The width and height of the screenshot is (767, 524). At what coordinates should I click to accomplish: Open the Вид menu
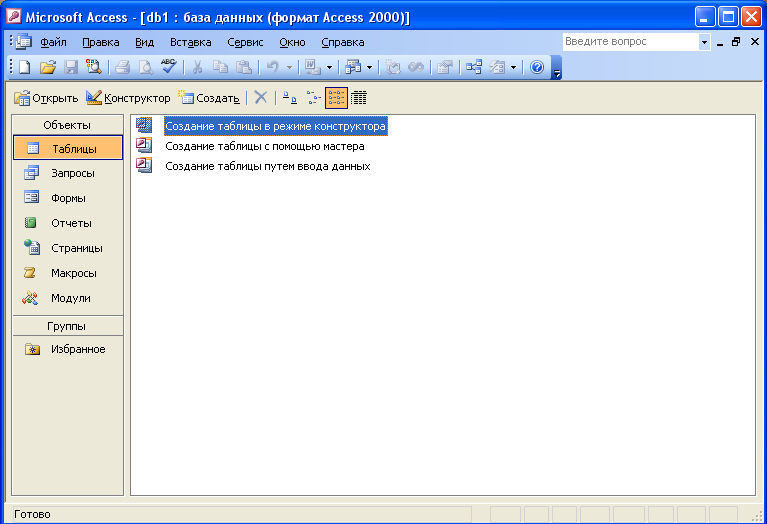pos(144,43)
